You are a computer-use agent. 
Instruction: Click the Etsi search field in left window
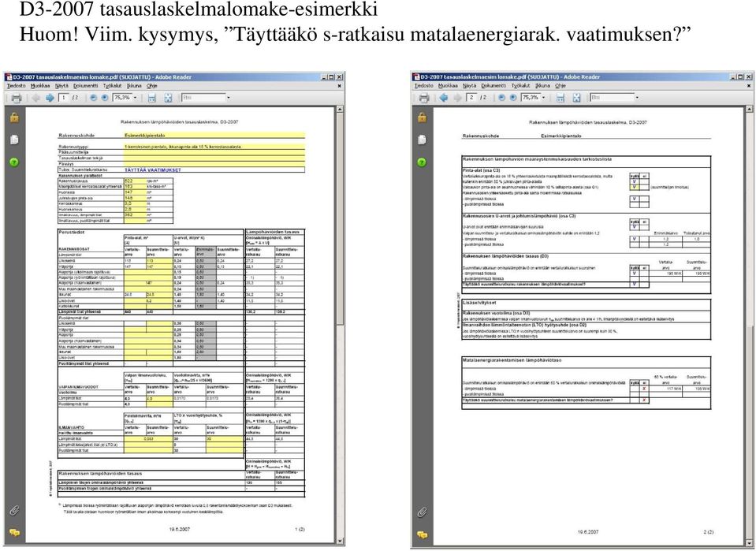203,98
